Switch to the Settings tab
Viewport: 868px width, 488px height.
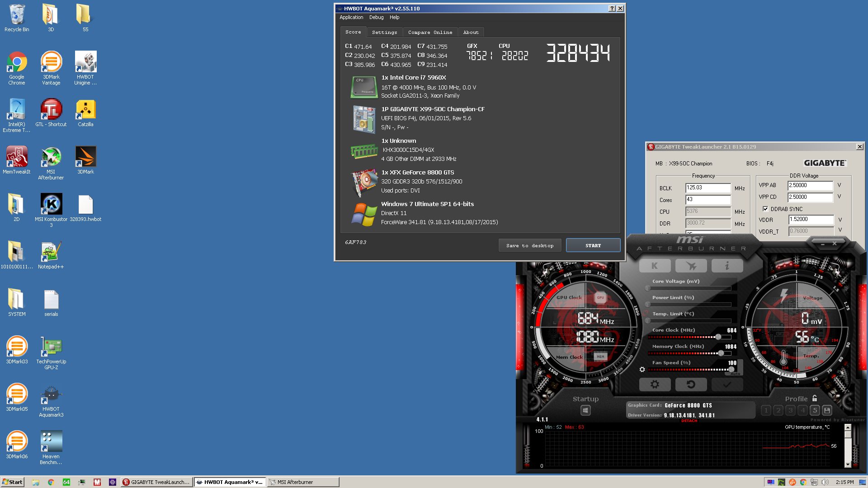pos(384,32)
